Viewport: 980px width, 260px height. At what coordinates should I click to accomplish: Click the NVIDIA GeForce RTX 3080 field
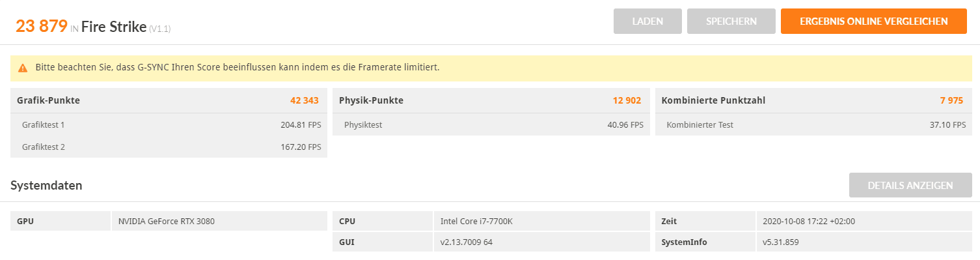coord(219,221)
